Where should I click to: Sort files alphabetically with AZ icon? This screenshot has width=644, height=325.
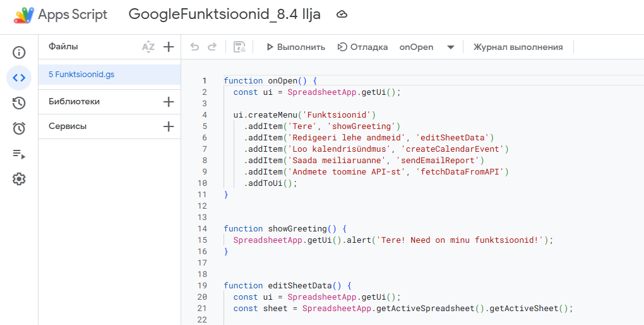coord(148,47)
